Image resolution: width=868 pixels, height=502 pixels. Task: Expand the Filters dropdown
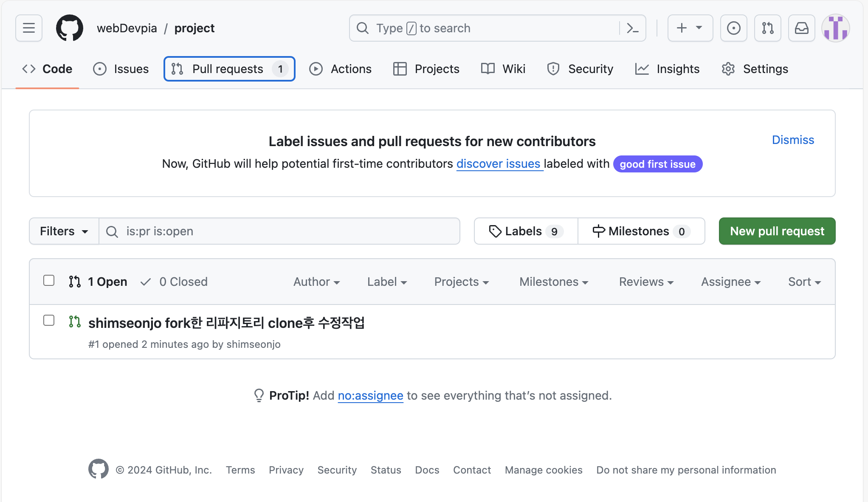tap(63, 231)
